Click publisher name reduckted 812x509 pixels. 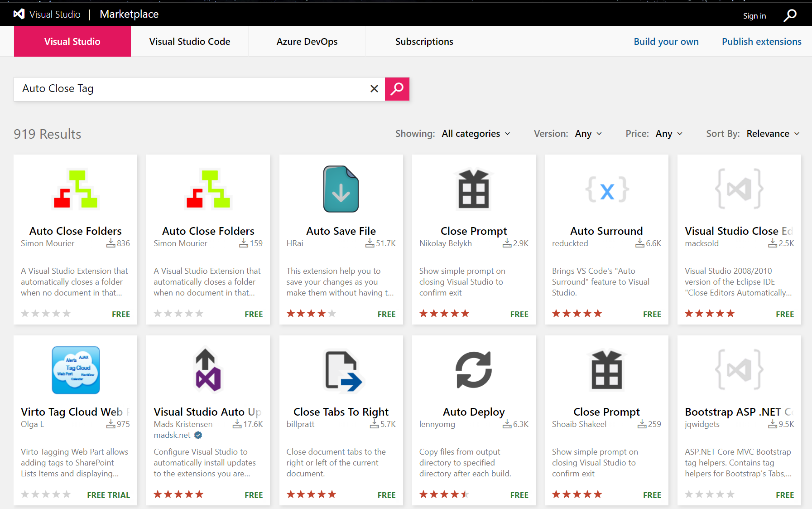pos(570,243)
